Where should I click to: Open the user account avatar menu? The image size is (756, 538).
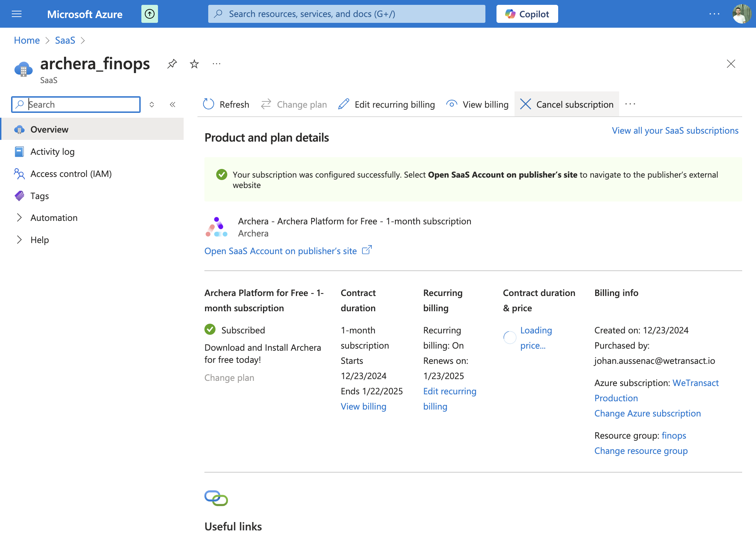[742, 14]
